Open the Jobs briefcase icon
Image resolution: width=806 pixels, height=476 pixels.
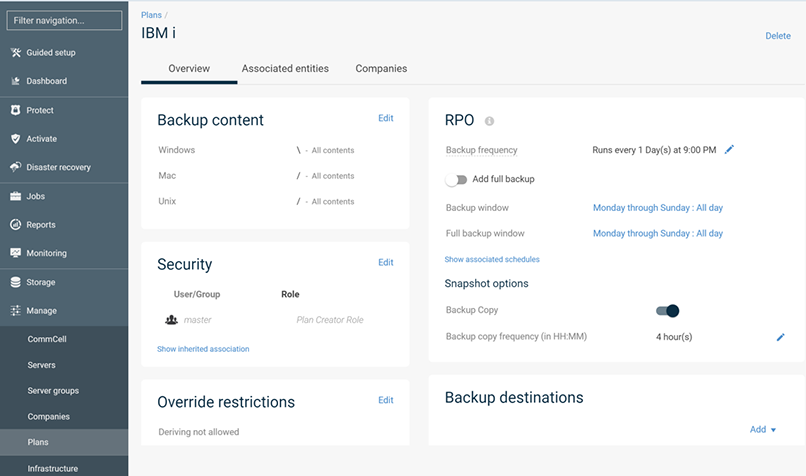(x=15, y=196)
